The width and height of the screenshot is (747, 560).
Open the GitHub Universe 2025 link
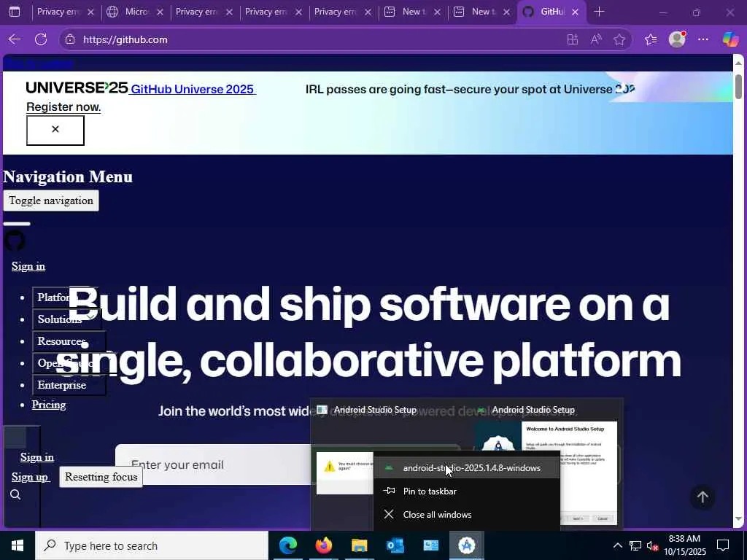[193, 89]
